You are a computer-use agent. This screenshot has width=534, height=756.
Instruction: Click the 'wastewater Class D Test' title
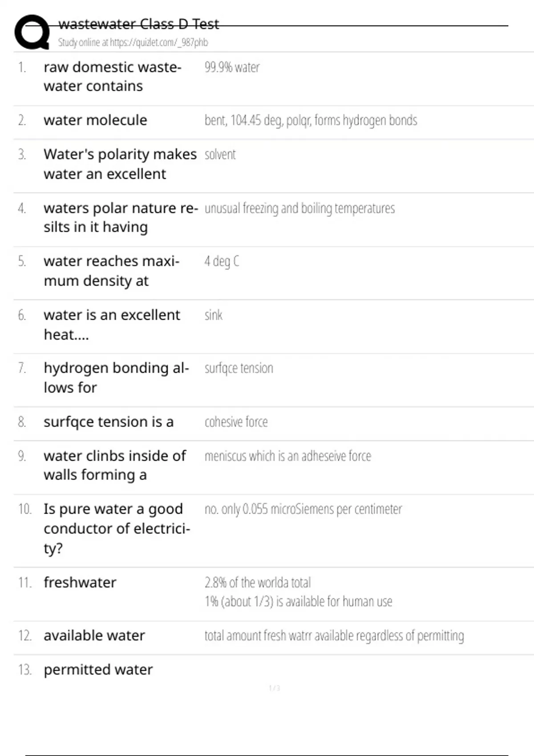click(138, 24)
